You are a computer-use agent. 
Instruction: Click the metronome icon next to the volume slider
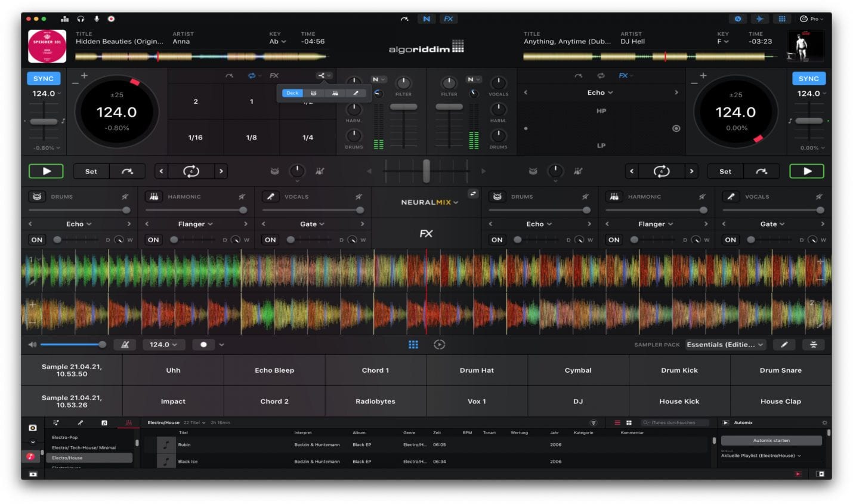(x=125, y=344)
